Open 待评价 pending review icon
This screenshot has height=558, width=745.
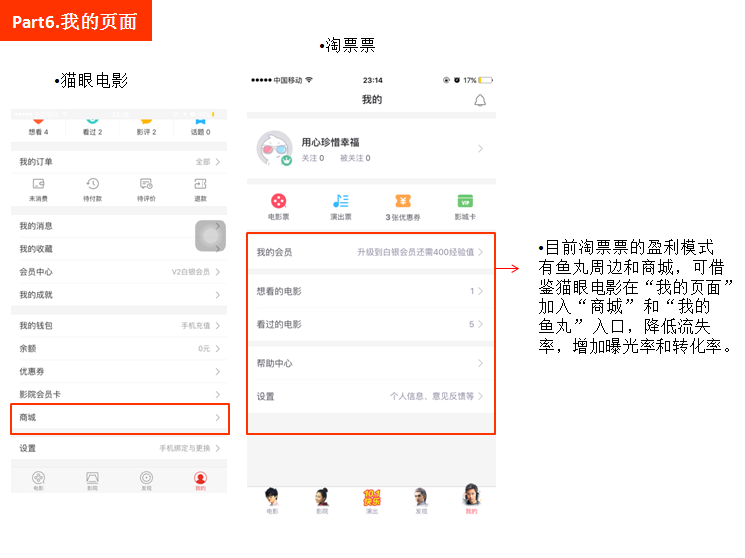tap(146, 190)
